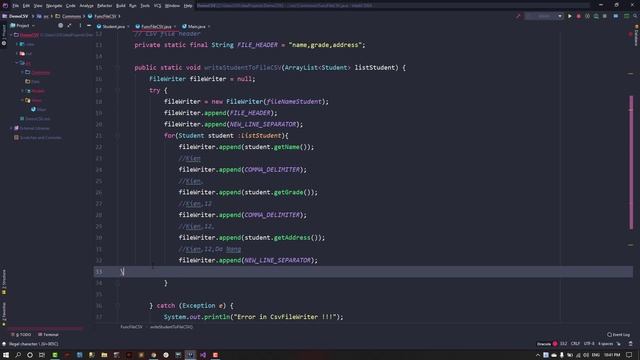
Task: Click the taskbar search magnifier icon
Action: coord(18,355)
